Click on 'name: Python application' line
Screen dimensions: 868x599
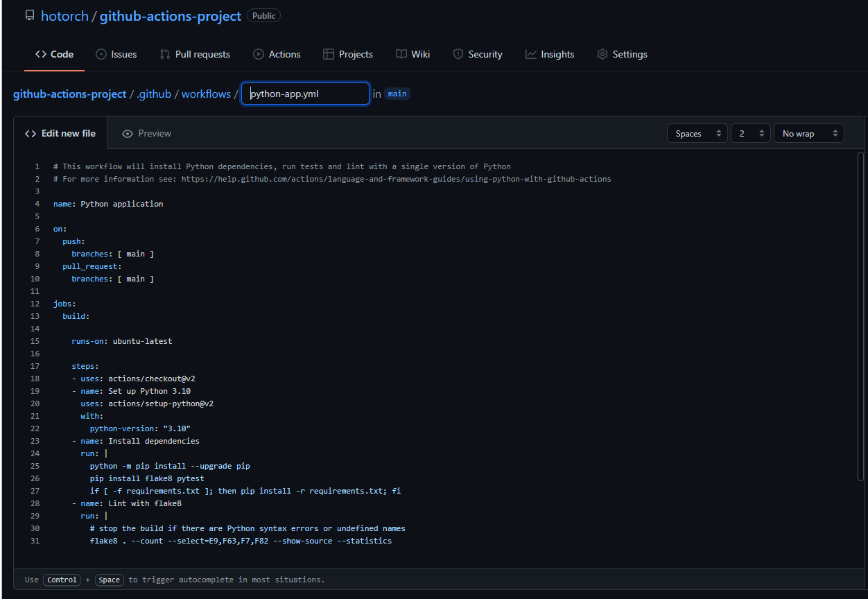pyautogui.click(x=108, y=204)
